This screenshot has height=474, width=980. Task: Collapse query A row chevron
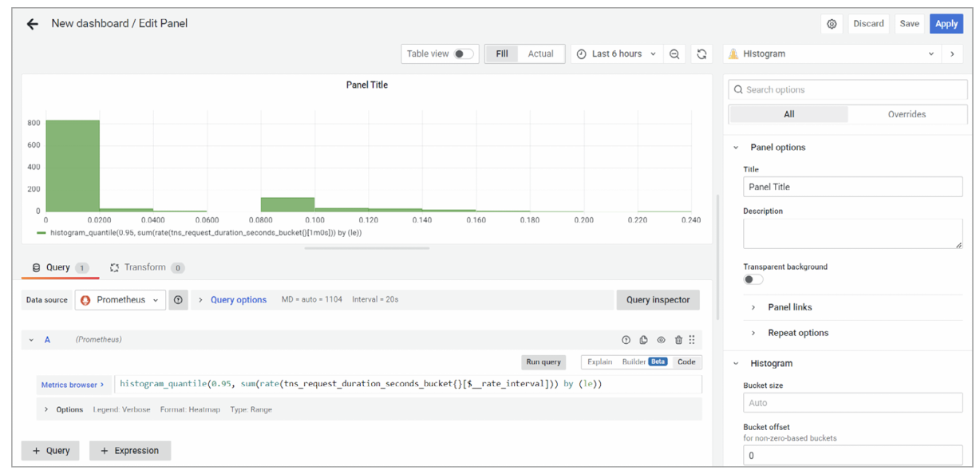pos(31,340)
